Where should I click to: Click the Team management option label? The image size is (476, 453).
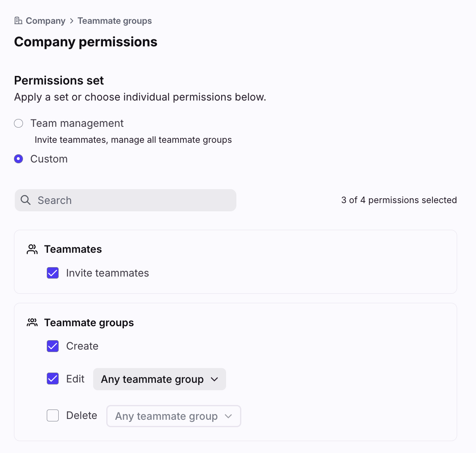point(77,123)
